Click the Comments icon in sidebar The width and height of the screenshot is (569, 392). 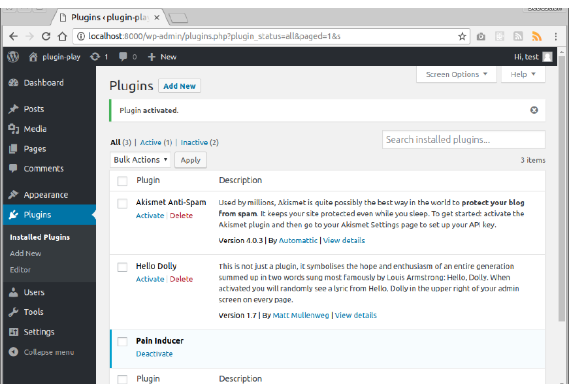[x=14, y=169]
